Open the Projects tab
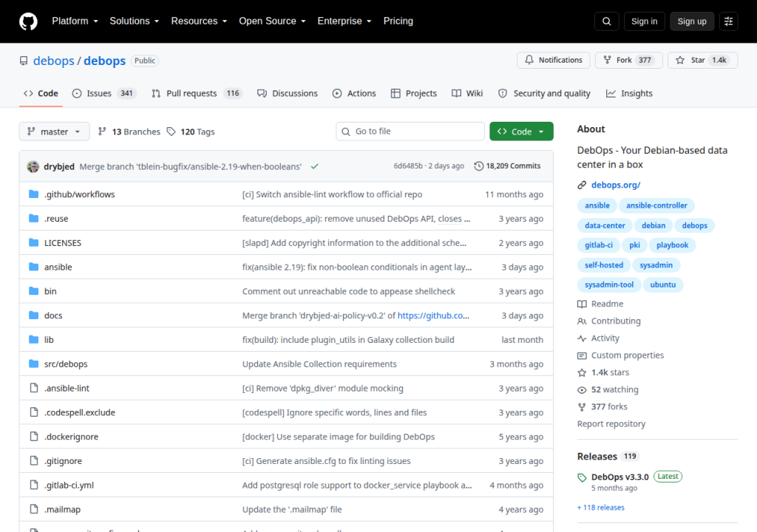The width and height of the screenshot is (757, 532). click(414, 93)
